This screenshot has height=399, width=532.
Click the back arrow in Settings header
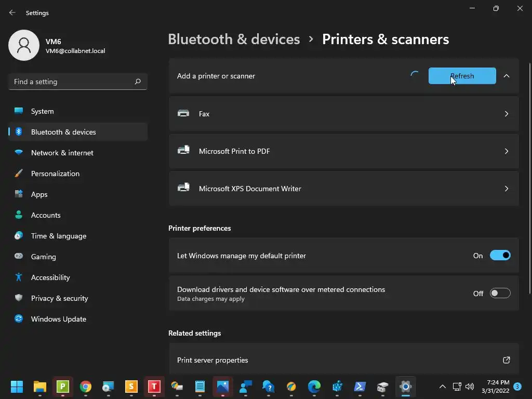pyautogui.click(x=12, y=12)
